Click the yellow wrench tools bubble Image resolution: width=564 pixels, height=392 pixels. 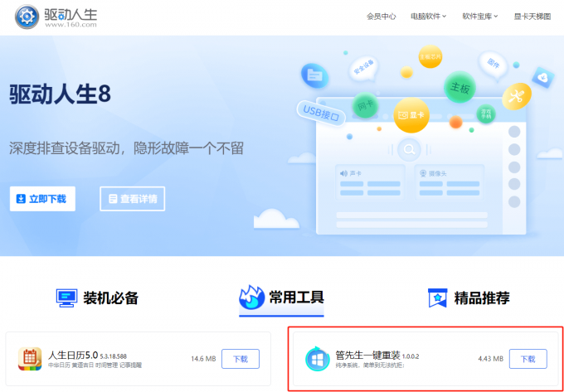(x=517, y=96)
